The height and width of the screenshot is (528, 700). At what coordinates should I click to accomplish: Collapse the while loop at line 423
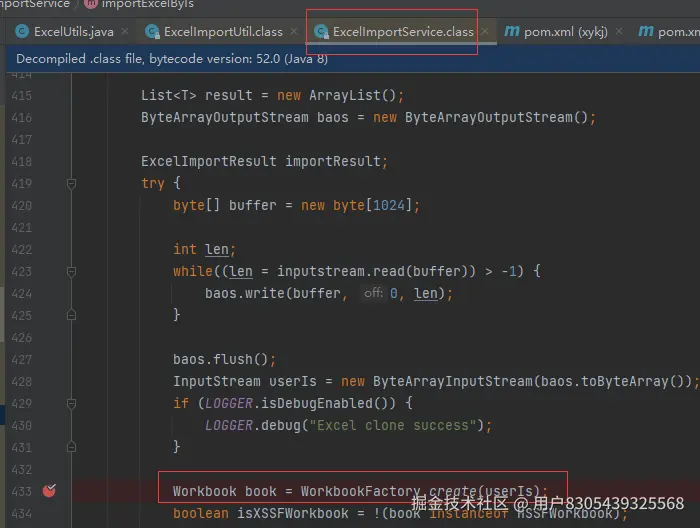pos(71,272)
